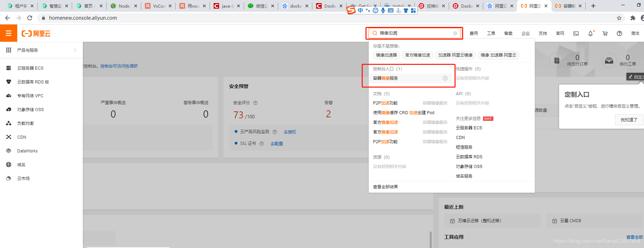Click 域名服务 under 关注更多信息
The image size is (644, 248).
pos(464,176)
